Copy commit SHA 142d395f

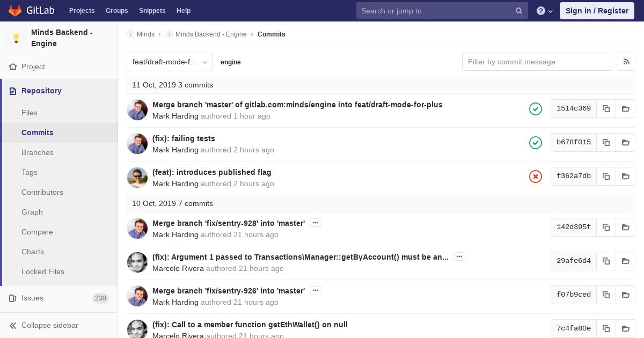click(606, 227)
